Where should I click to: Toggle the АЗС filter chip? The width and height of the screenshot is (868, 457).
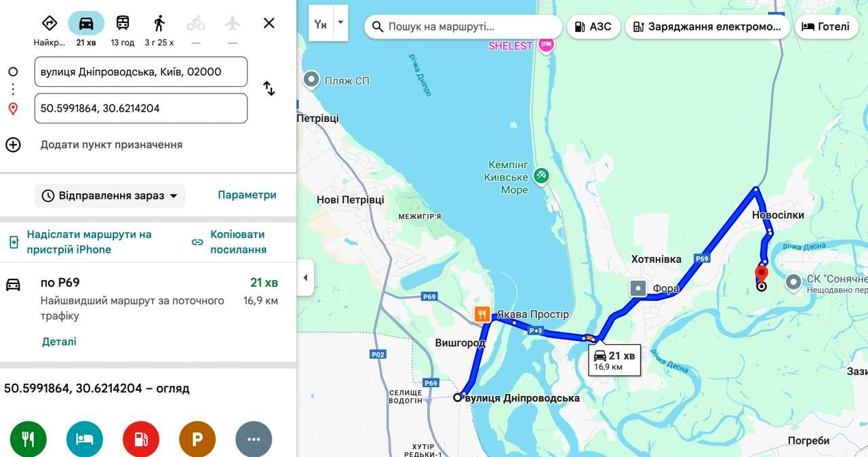(x=593, y=26)
